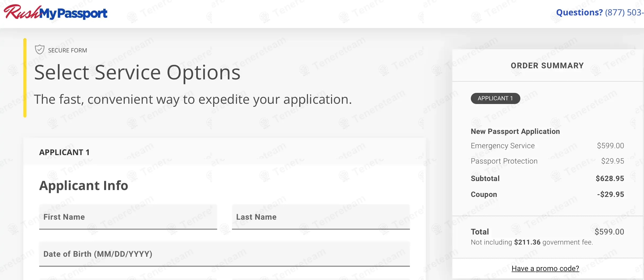Screen dimensions: 644x280
Task: Click the $599.00 total amount
Action: (609, 232)
